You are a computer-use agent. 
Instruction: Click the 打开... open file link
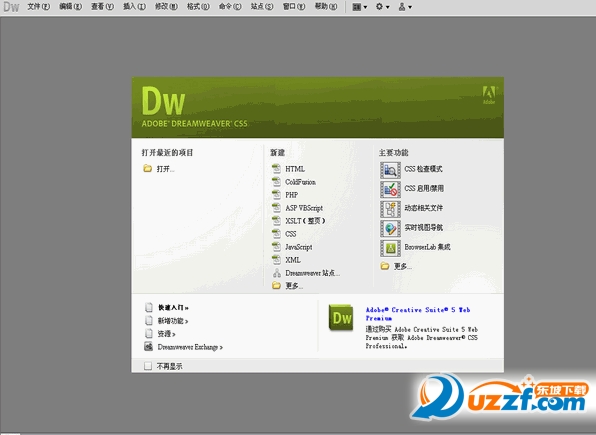166,169
